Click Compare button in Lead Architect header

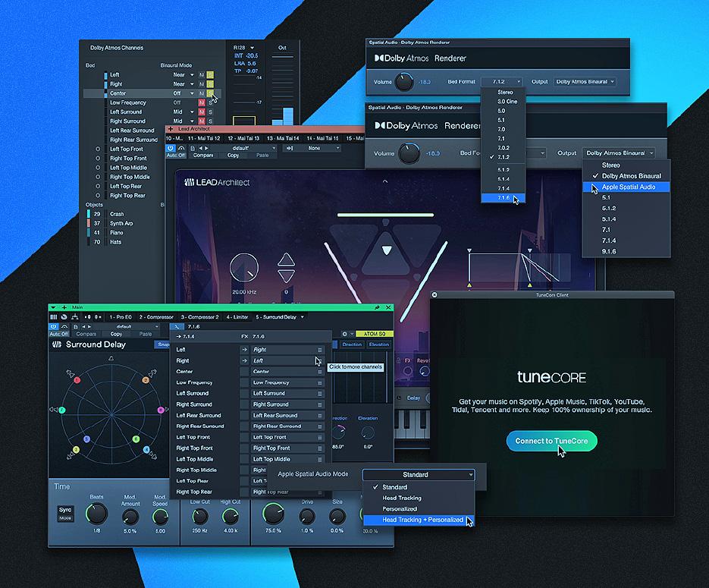point(203,155)
